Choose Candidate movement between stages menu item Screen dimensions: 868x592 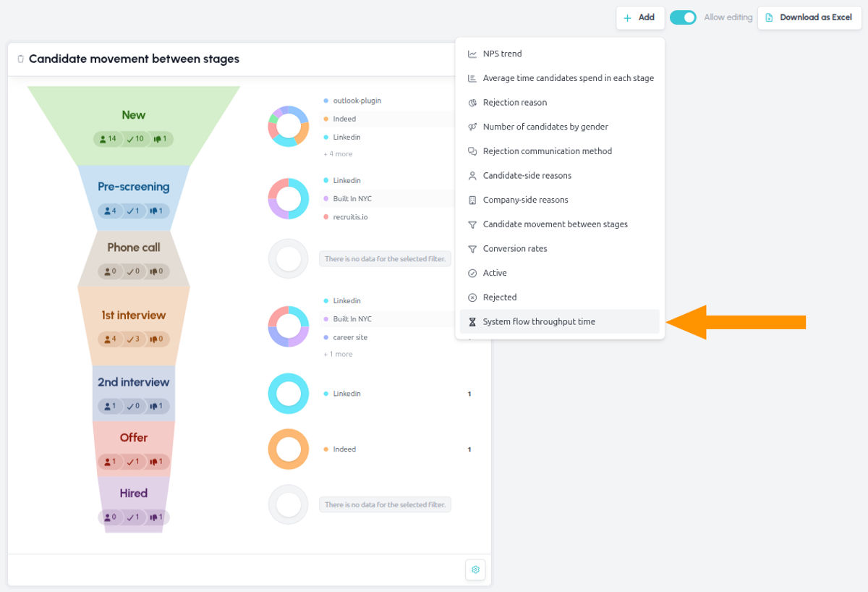pyautogui.click(x=560, y=224)
